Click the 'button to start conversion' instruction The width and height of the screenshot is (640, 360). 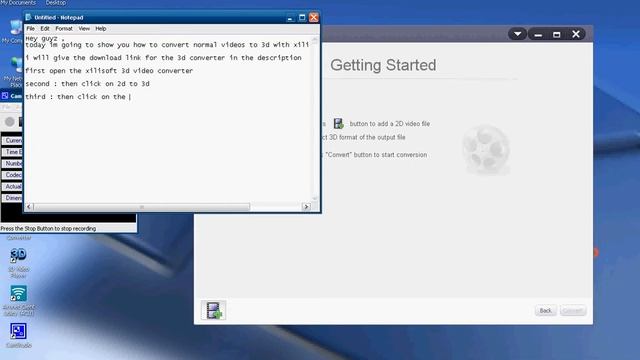click(x=376, y=155)
